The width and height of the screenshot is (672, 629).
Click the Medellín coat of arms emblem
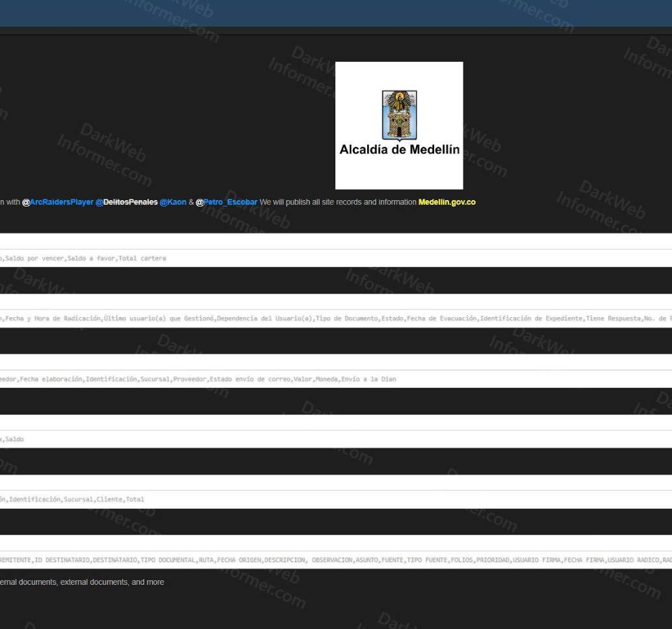tap(398, 114)
